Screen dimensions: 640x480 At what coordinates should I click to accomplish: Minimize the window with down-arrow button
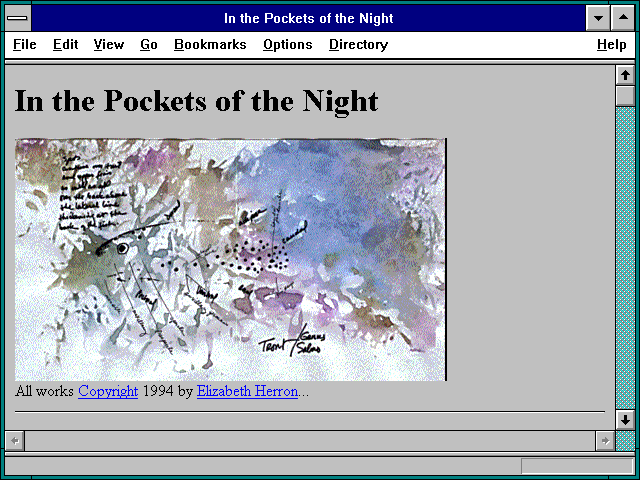click(598, 18)
